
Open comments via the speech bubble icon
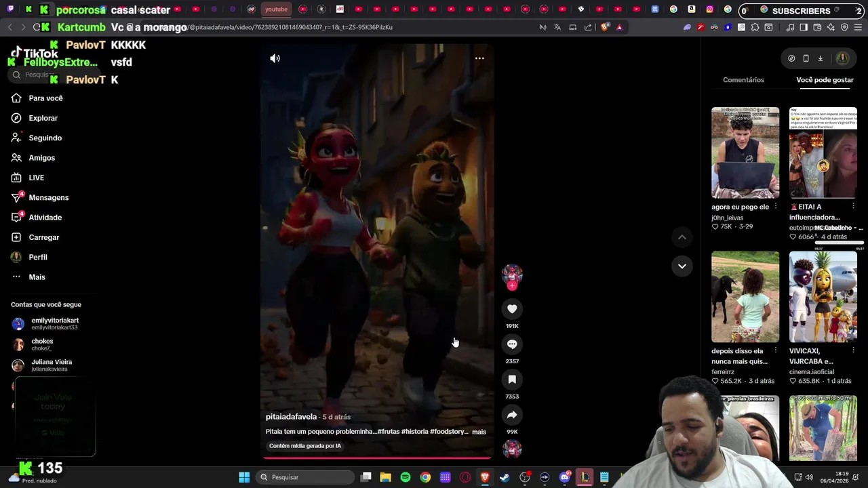click(x=512, y=344)
